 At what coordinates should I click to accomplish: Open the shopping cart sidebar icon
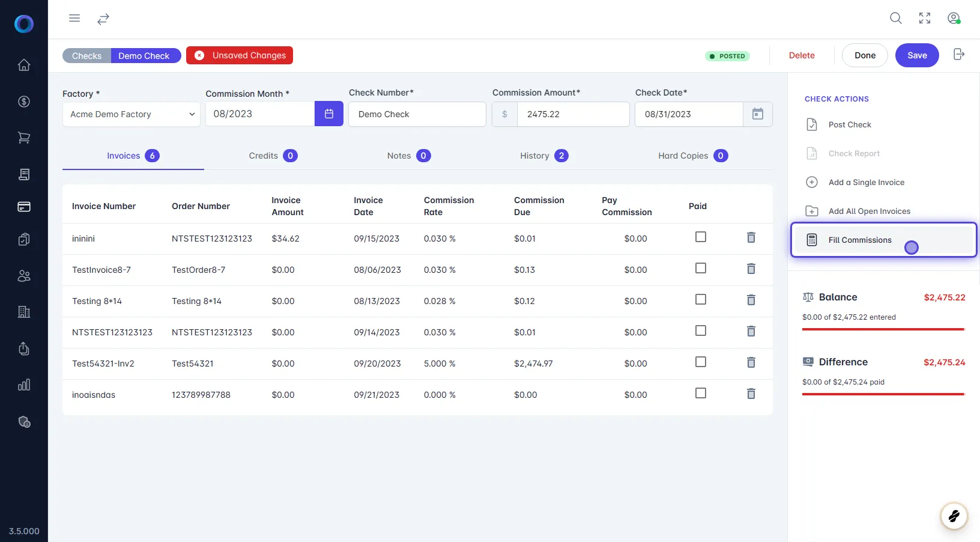click(24, 138)
